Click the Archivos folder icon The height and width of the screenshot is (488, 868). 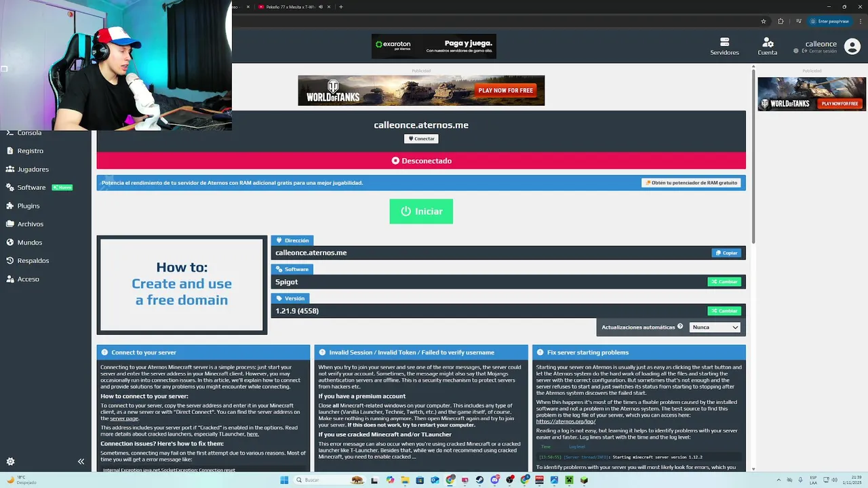pyautogui.click(x=10, y=224)
